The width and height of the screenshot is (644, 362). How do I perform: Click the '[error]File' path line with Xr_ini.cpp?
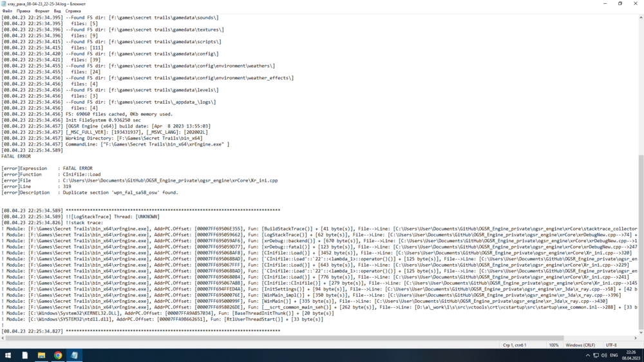tap(140, 180)
